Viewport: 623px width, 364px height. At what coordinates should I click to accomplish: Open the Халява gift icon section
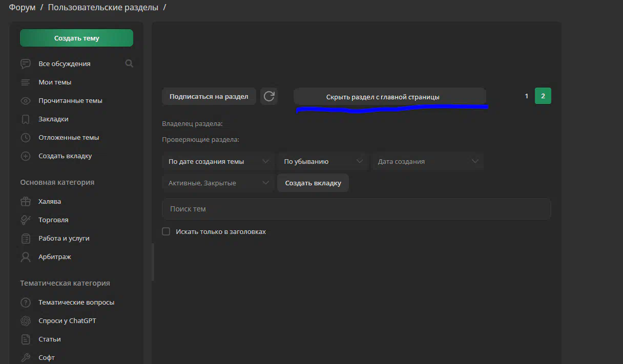(26, 201)
